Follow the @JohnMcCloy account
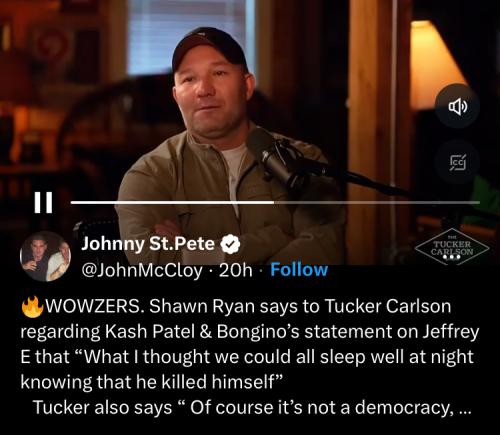Viewport: 500px width, 435px height. click(299, 270)
